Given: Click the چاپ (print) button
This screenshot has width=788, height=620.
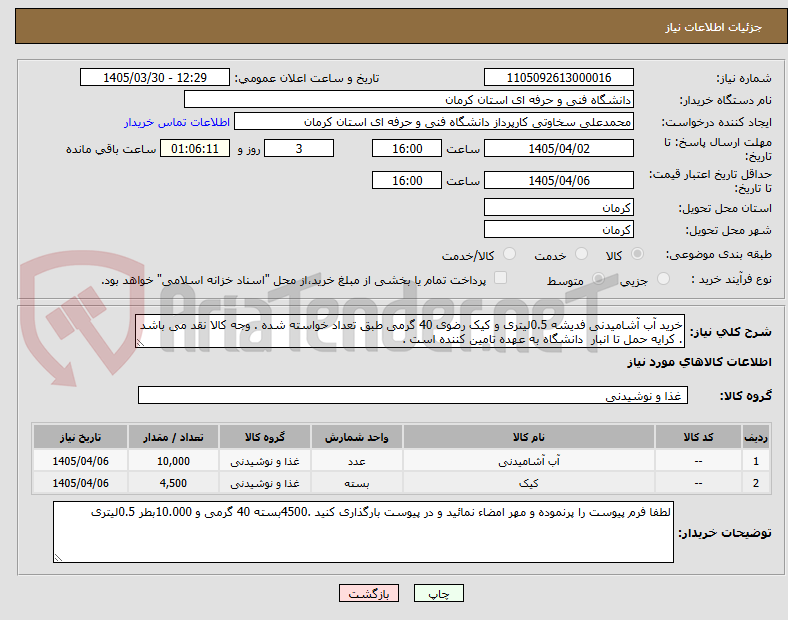Looking at the screenshot, I should (438, 593).
